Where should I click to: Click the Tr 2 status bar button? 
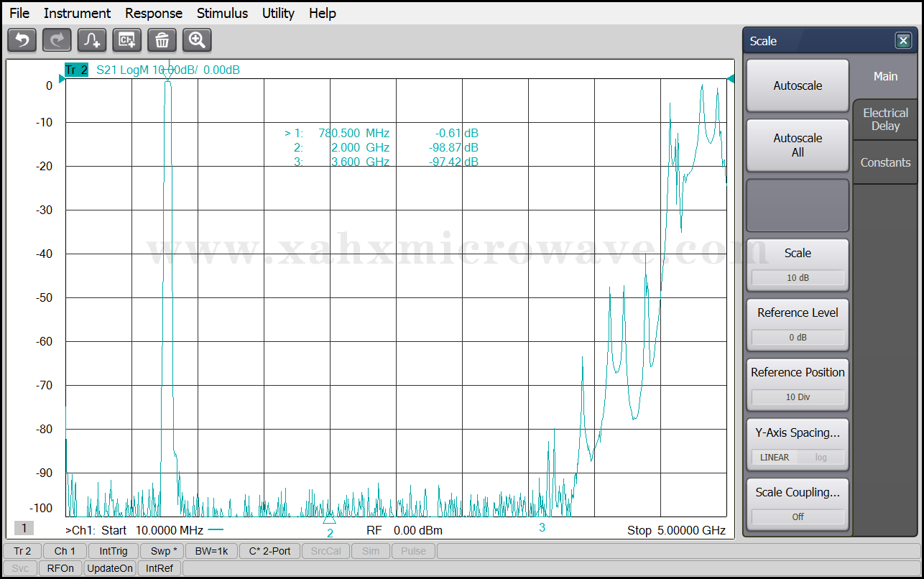tap(22, 551)
